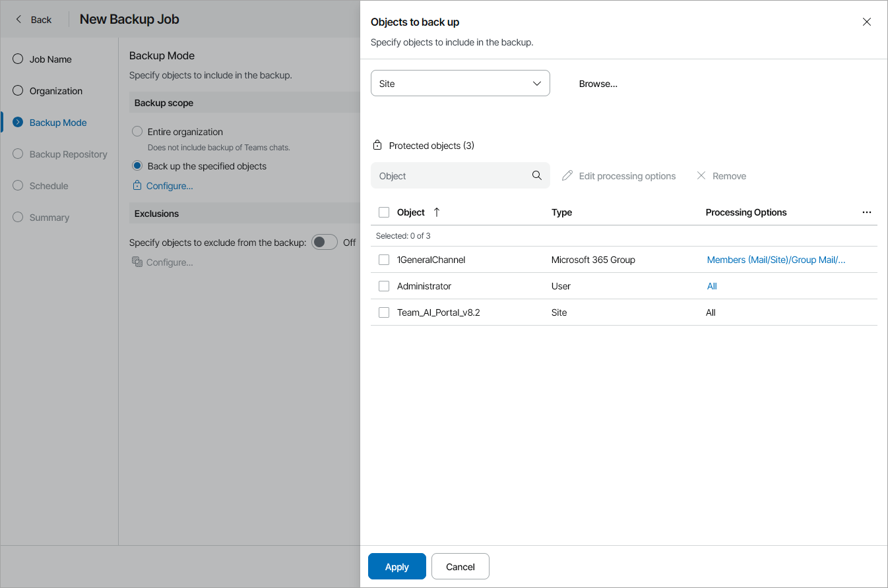Choose the Entire organization radio option

point(137,132)
